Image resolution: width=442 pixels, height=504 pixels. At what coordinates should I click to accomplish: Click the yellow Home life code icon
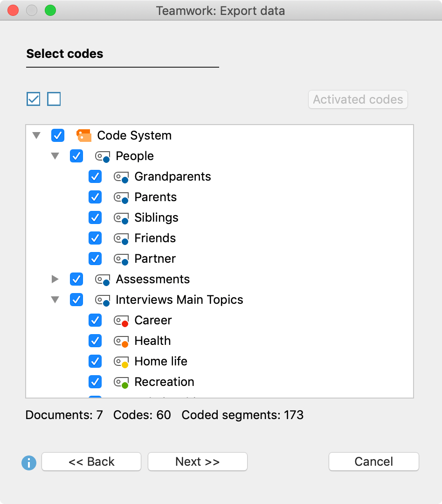tap(121, 362)
